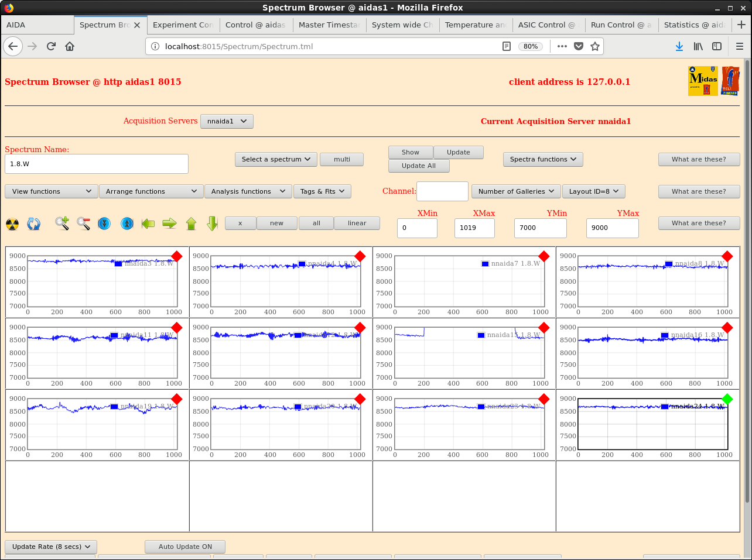
Task: Switch to the AIDA browser tab
Action: 37,25
